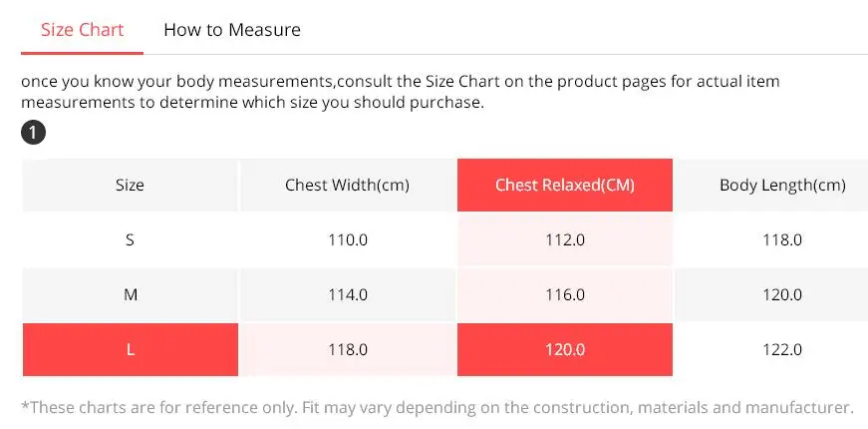Select the Size column header
This screenshot has height=429, width=868.
click(x=130, y=185)
